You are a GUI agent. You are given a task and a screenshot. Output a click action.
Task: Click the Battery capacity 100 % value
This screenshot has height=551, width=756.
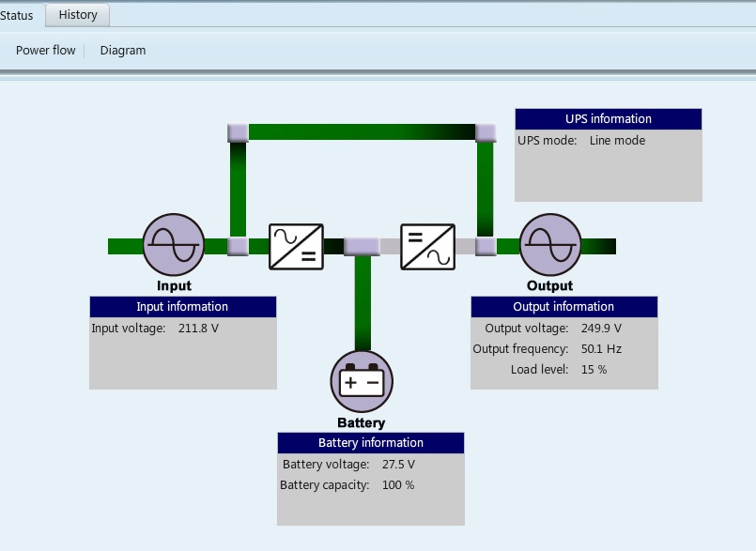coord(398,485)
